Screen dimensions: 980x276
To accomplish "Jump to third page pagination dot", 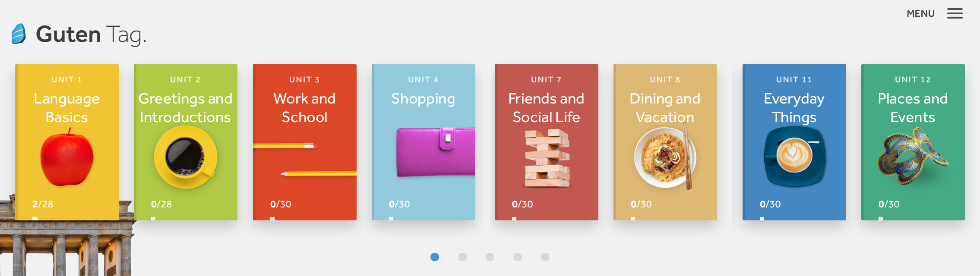I will [490, 257].
